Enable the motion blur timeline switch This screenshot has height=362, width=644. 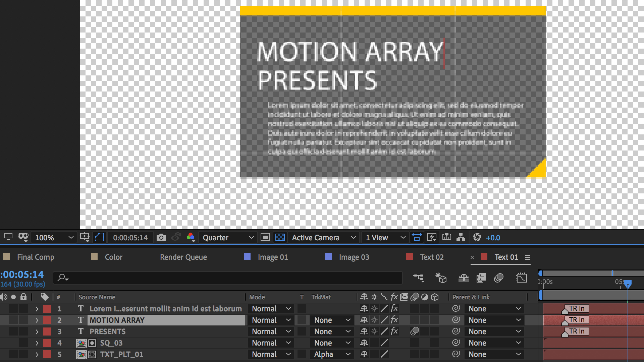click(x=499, y=278)
